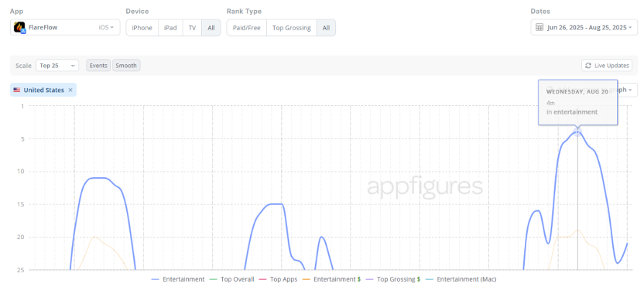Remove the United States country filter
This screenshot has height=297, width=644.
[70, 90]
